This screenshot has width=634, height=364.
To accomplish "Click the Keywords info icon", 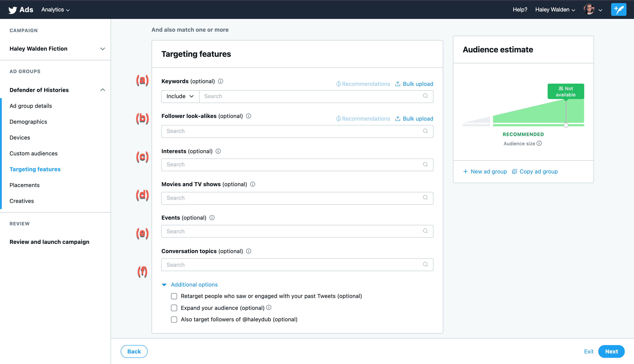I will pos(221,81).
